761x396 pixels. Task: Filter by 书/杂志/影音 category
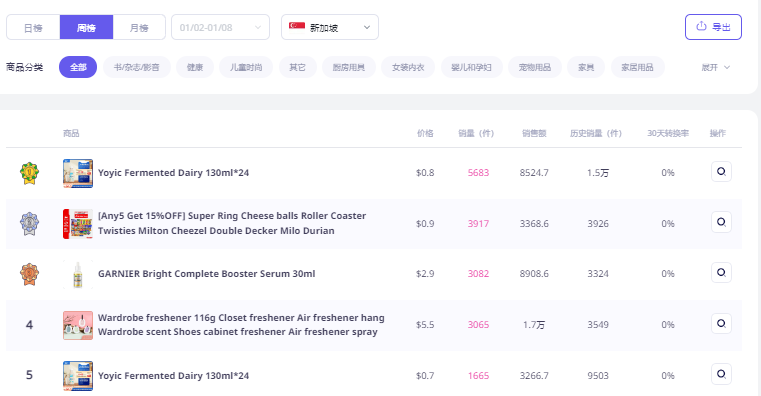[x=137, y=67]
